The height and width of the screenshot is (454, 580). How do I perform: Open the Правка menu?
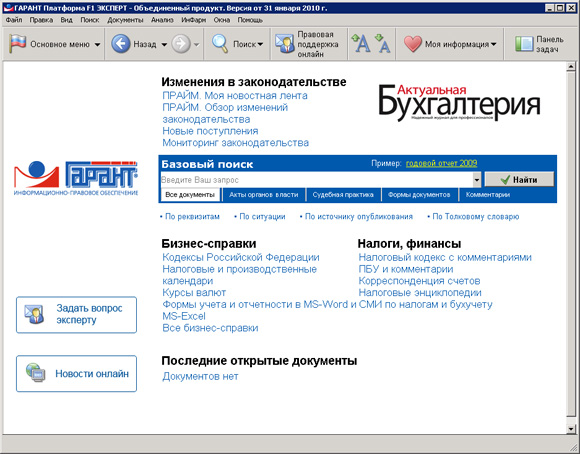click(41, 20)
